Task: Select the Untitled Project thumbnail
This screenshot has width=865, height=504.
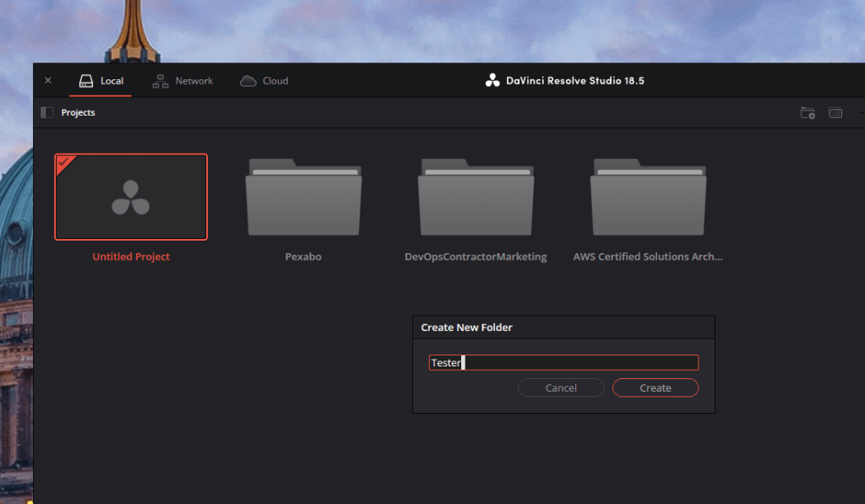Action: tap(131, 197)
